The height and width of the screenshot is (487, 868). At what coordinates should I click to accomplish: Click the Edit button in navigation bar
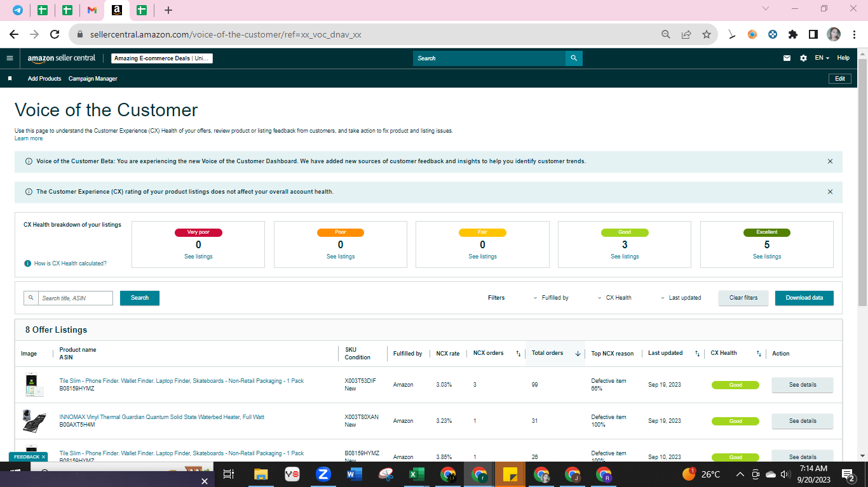click(840, 79)
